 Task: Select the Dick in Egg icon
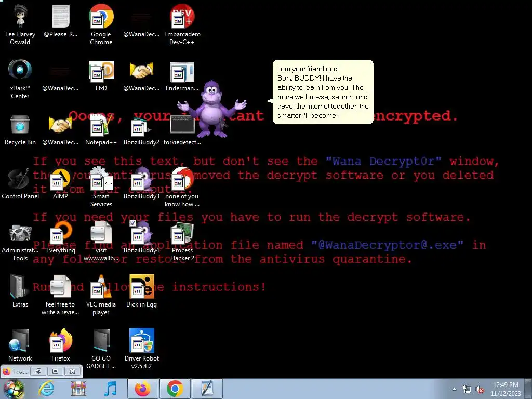141,292
